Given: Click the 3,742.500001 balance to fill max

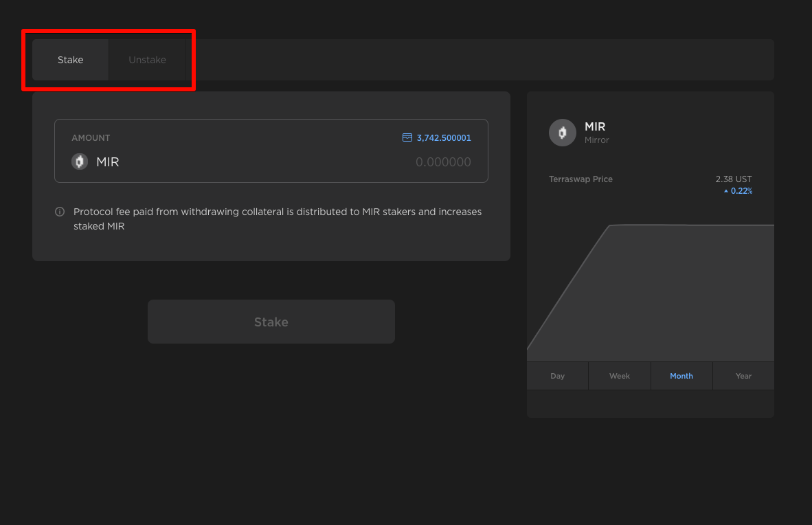Looking at the screenshot, I should [444, 137].
